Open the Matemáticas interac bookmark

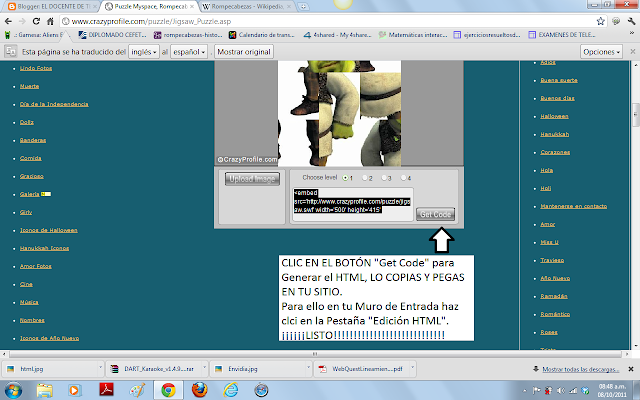[x=413, y=35]
